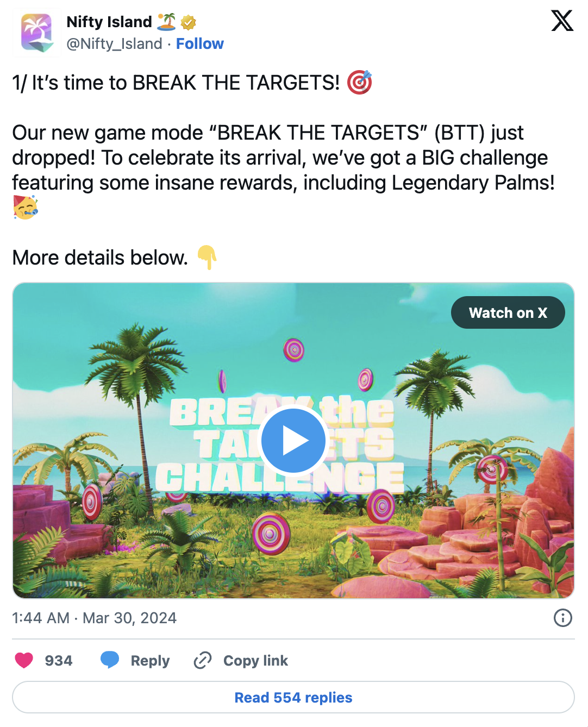The image size is (588, 727).
Task: Select the Copy link text
Action: pyautogui.click(x=255, y=661)
